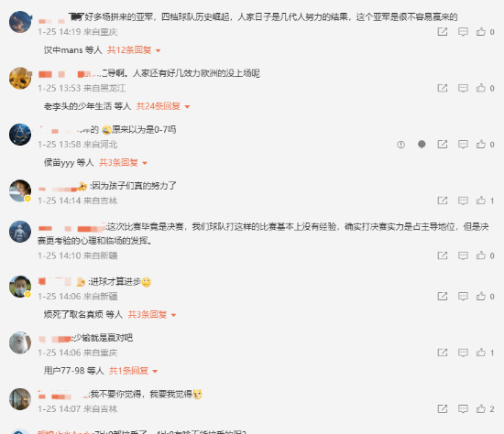Share the 13:53 comment from 黑龙江
Viewport: 504px width, 434px height.
443,88
